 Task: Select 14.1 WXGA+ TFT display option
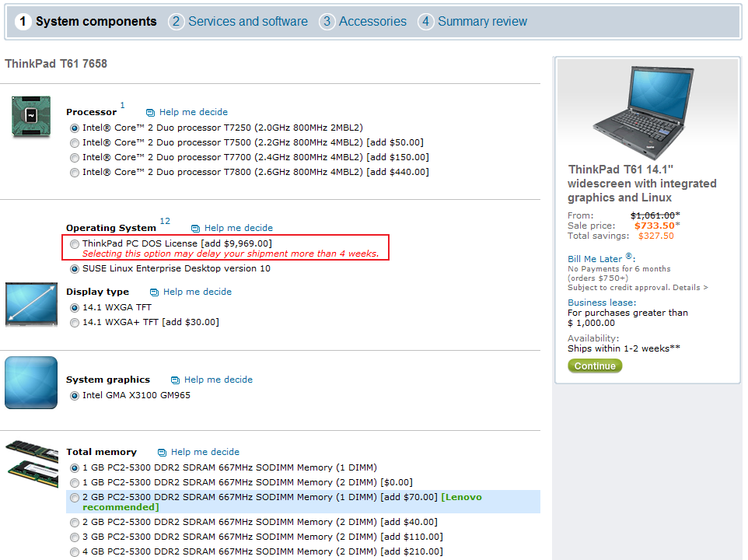pos(75,322)
